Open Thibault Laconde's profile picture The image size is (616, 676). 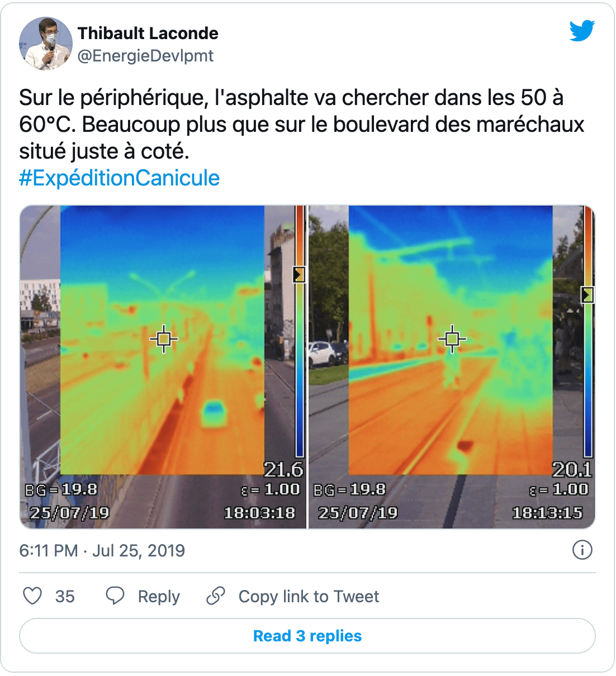coord(46,44)
